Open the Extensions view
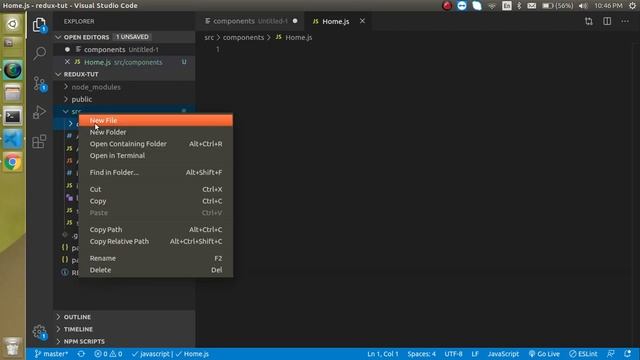The width and height of the screenshot is (640, 360). coord(39,142)
